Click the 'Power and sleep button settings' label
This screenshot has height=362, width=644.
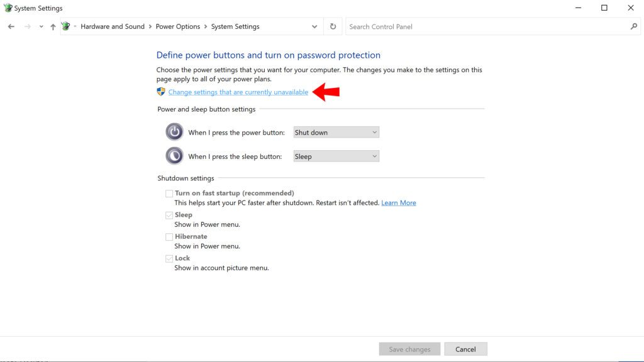(206, 109)
